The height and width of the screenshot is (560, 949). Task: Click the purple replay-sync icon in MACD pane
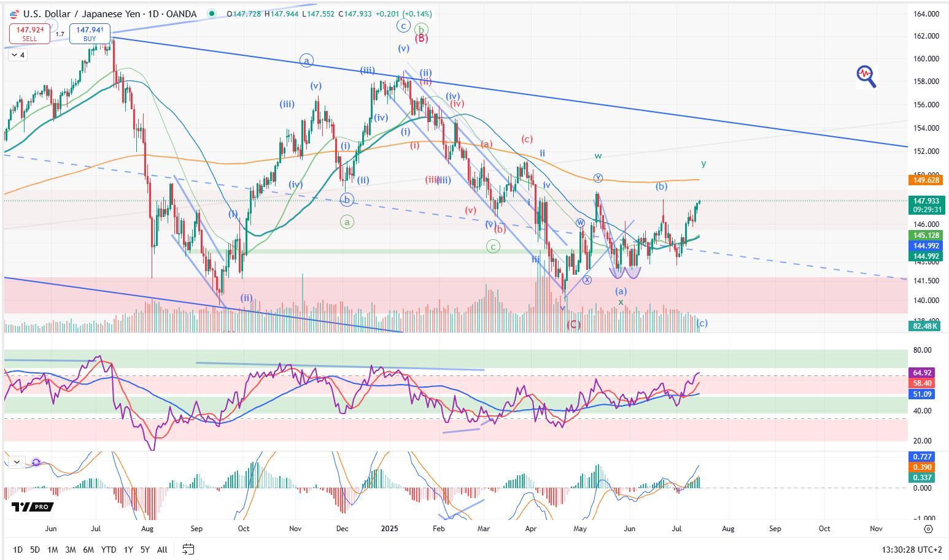pos(36,462)
